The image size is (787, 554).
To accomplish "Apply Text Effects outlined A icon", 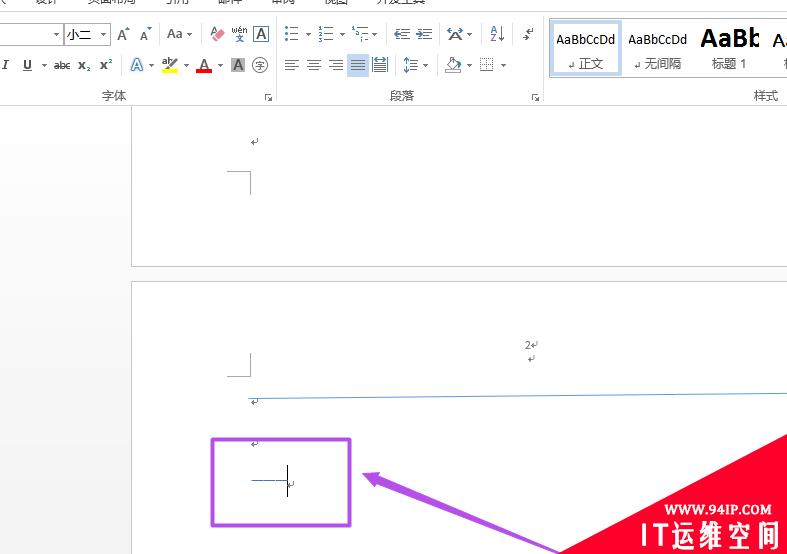I will [x=137, y=65].
